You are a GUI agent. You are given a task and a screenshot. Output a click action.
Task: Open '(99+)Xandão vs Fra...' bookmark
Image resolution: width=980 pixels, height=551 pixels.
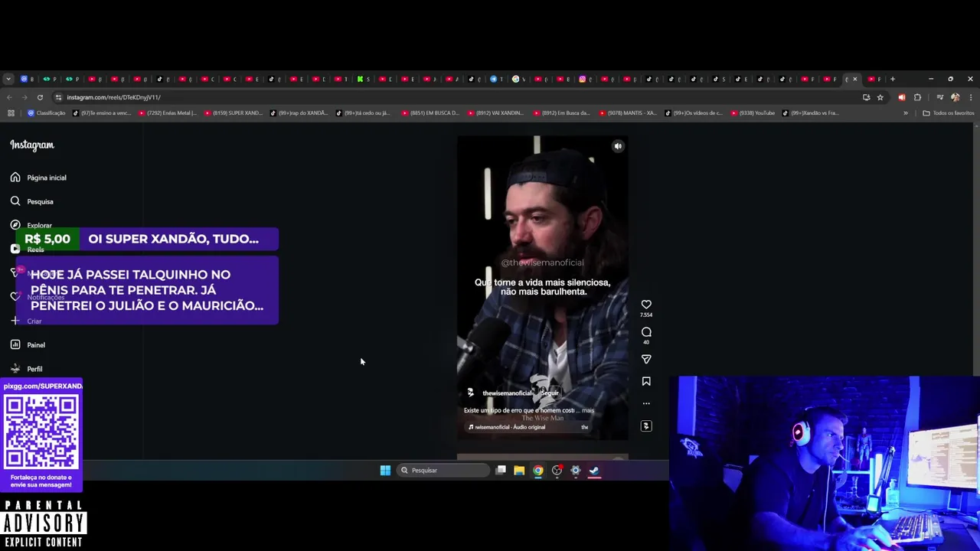click(812, 113)
